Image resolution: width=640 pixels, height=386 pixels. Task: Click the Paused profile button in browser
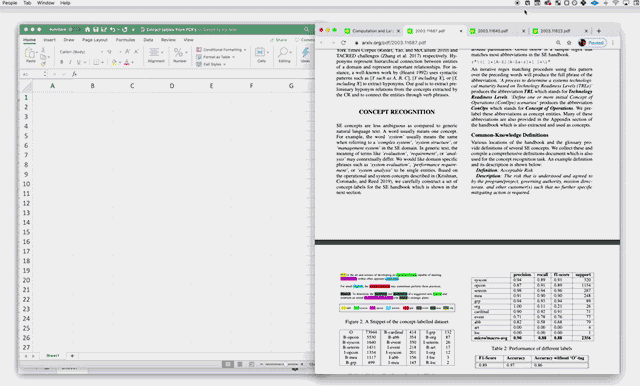pos(592,42)
